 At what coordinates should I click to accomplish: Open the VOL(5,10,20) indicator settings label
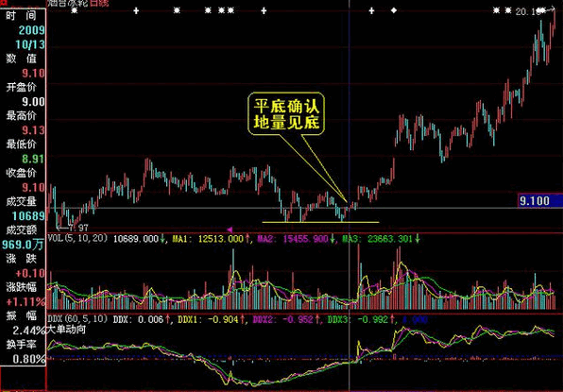point(77,238)
